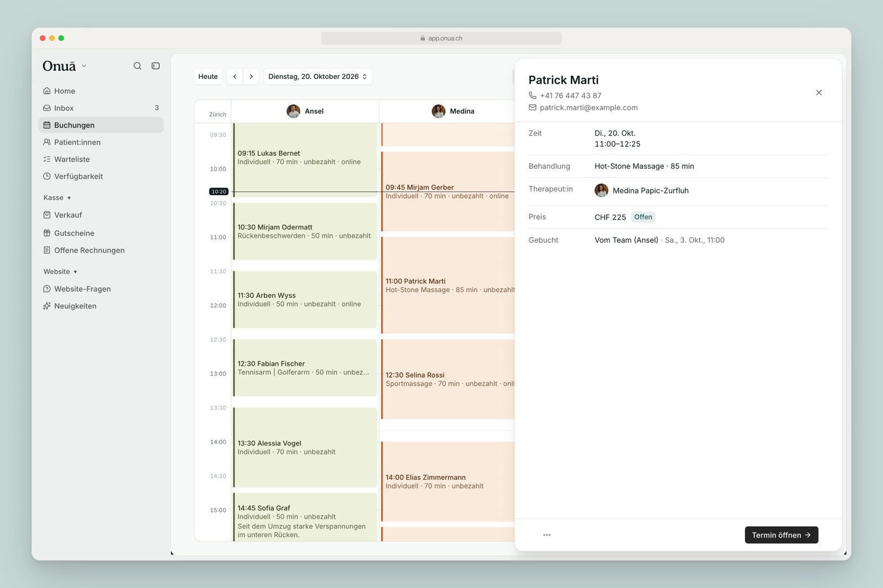Open Offene Rechnungen
The width and height of the screenshot is (883, 588).
(x=101, y=250)
